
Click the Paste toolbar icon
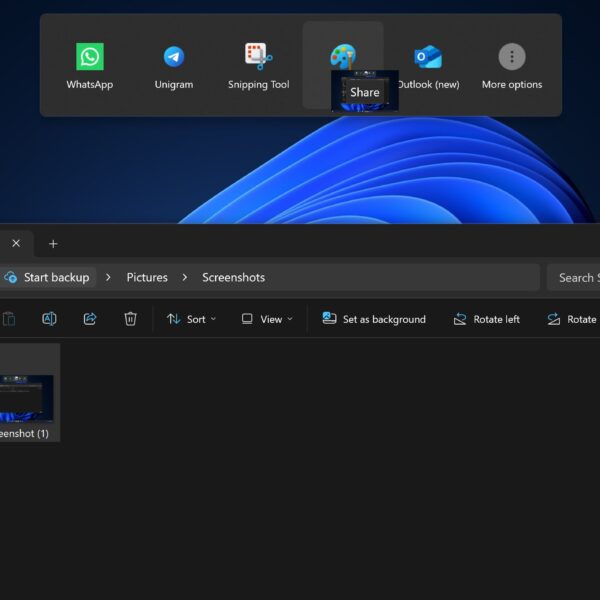click(x=9, y=319)
